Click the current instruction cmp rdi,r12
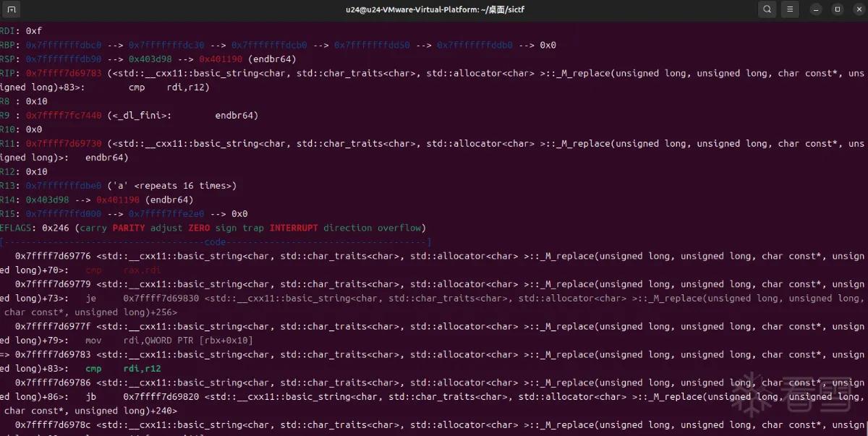 123,369
